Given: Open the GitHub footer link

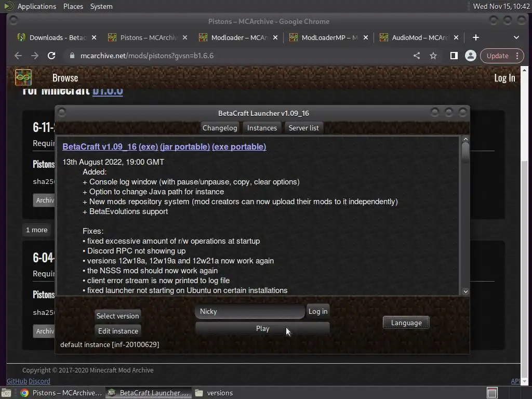Looking at the screenshot, I should 17,381.
